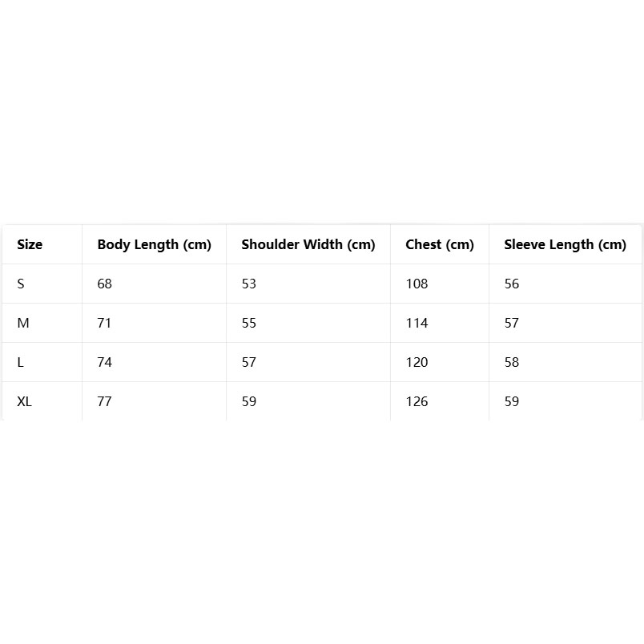This screenshot has width=644, height=644.
Task: Select chest value 114 for size M
Action: (x=417, y=323)
